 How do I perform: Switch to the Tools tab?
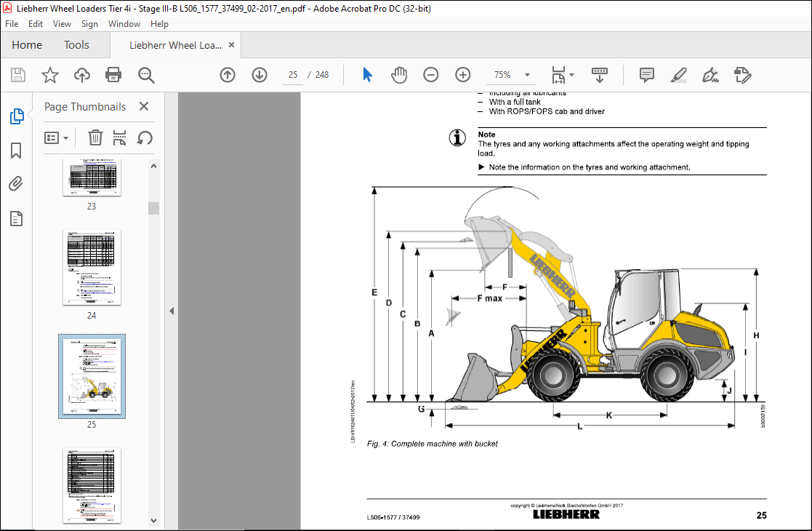click(x=76, y=45)
